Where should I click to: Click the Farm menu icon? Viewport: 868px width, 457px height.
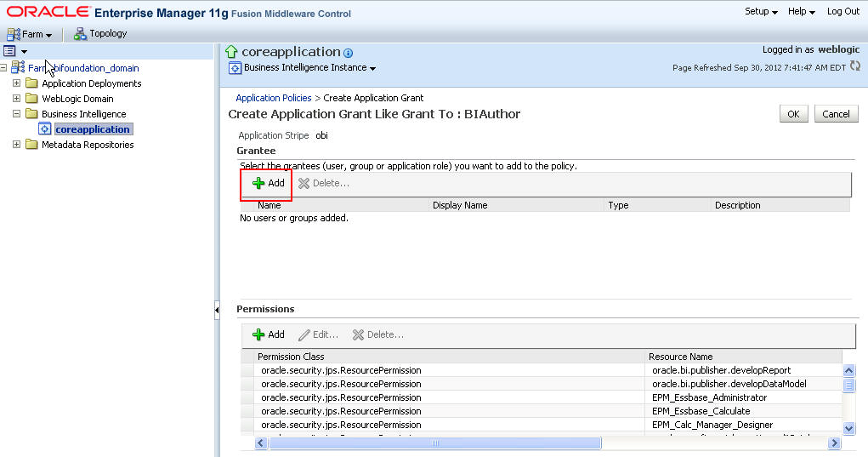14,34
